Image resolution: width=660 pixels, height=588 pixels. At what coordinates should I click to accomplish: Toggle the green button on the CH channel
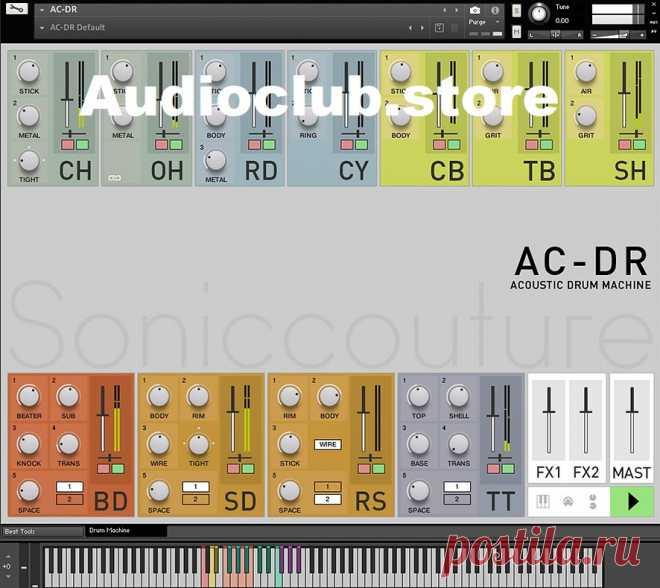pos(82,145)
